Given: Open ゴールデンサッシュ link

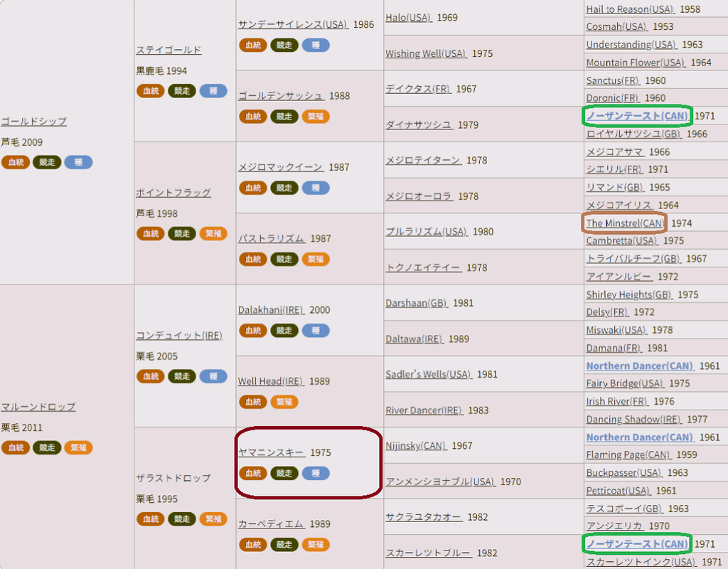Looking at the screenshot, I should coord(281,96).
